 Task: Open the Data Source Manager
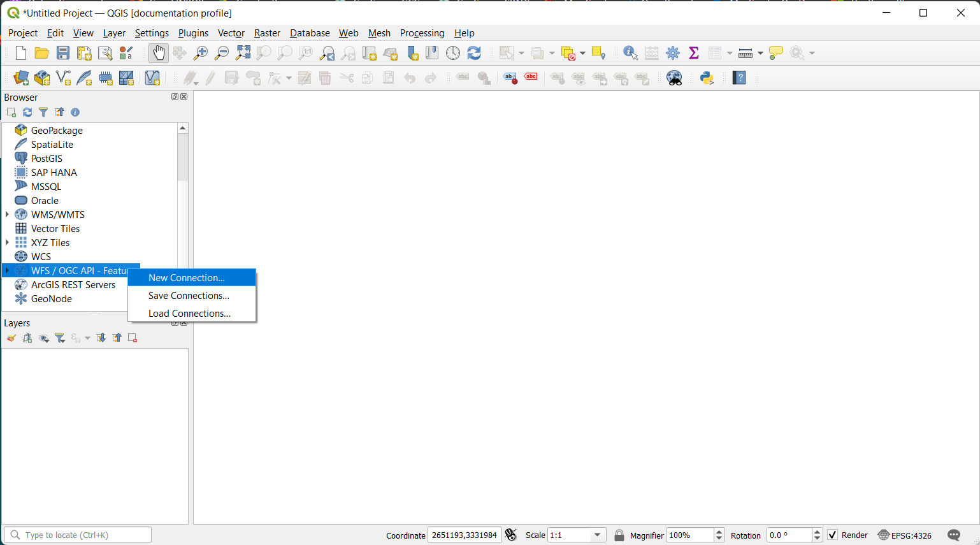click(x=20, y=78)
